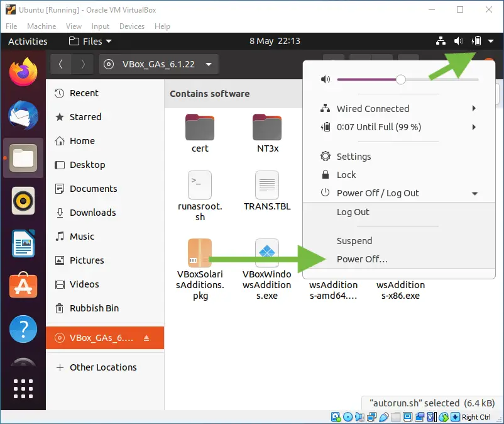Choose Suspend in the system menu

(x=399, y=241)
